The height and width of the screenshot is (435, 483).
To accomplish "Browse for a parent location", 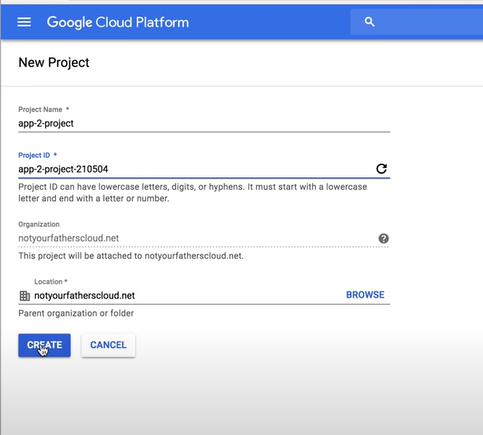I will click(365, 295).
